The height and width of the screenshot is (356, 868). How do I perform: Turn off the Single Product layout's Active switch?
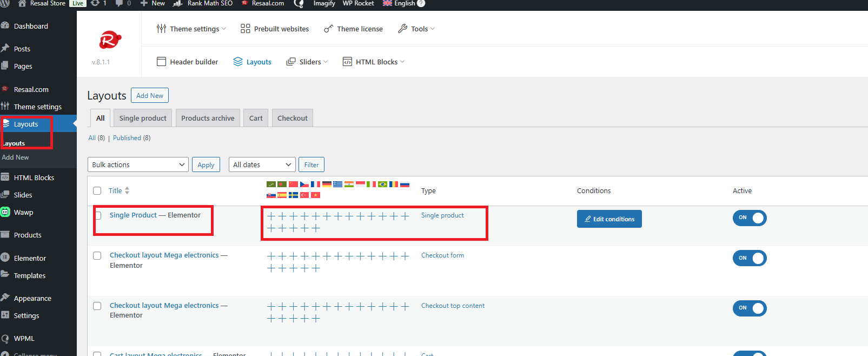pos(750,218)
